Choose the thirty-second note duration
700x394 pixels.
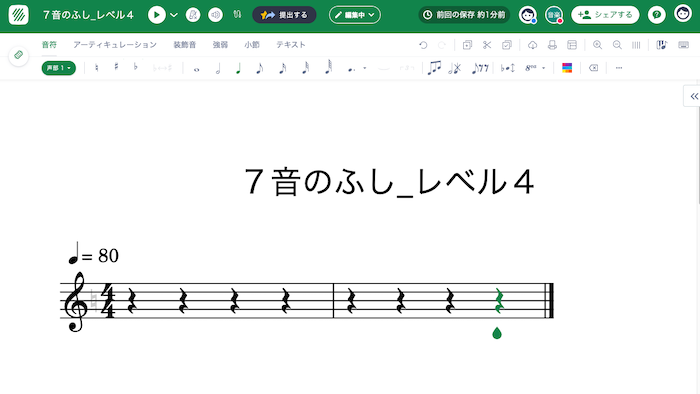pos(305,68)
